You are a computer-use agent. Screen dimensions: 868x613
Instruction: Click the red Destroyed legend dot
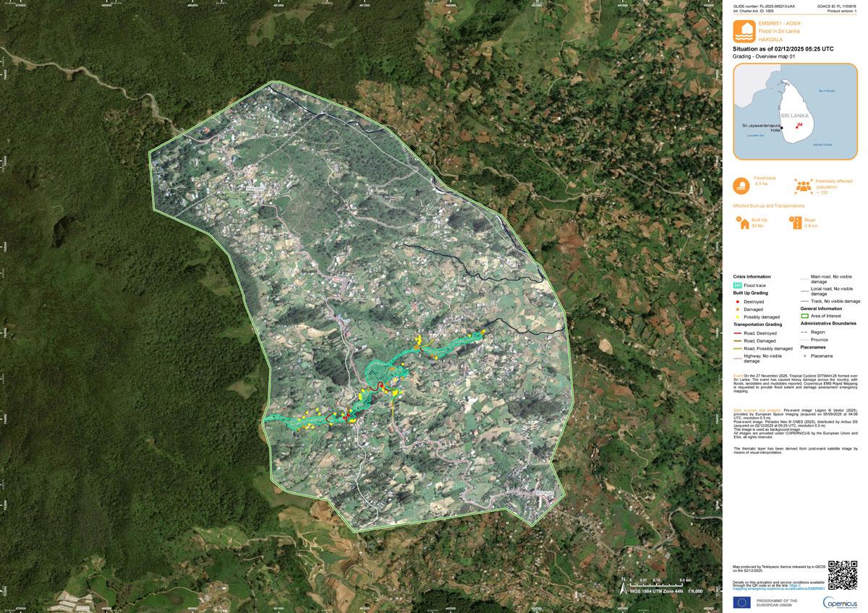tap(738, 301)
